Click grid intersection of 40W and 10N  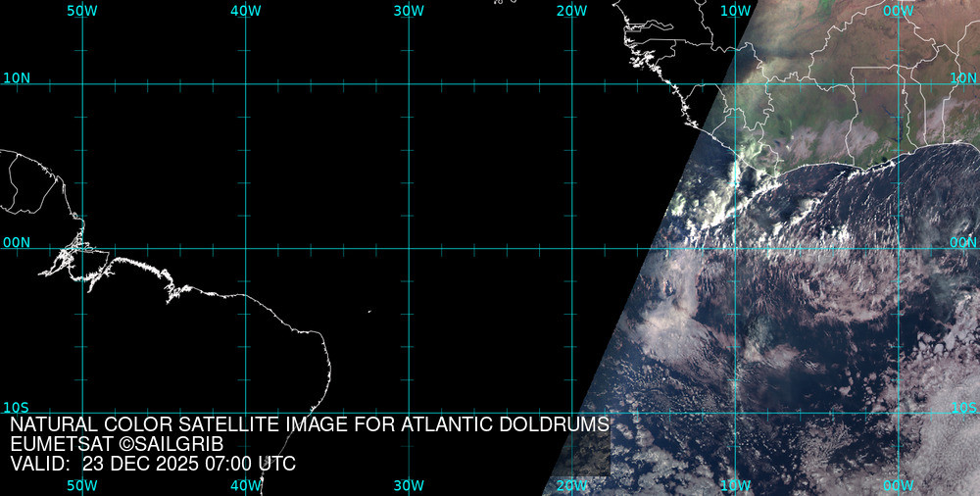pos(245,84)
